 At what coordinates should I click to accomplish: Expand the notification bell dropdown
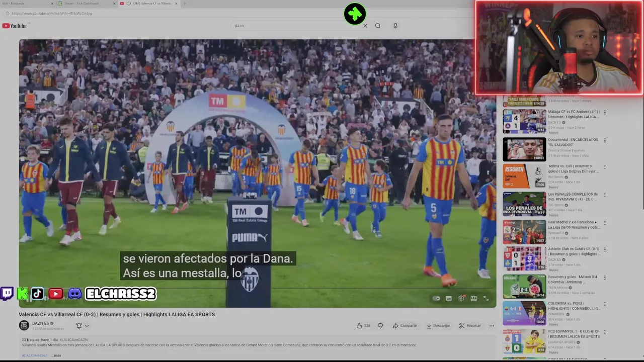pos(82,326)
